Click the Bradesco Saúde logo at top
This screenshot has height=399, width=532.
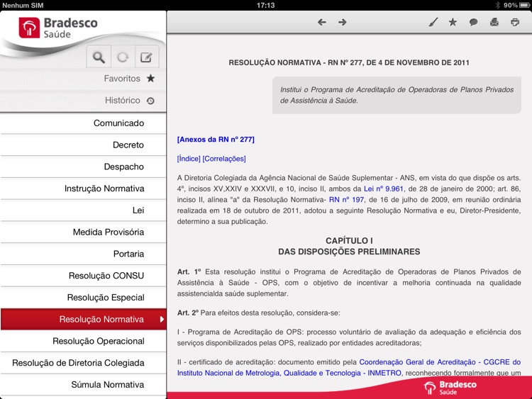pyautogui.click(x=58, y=28)
